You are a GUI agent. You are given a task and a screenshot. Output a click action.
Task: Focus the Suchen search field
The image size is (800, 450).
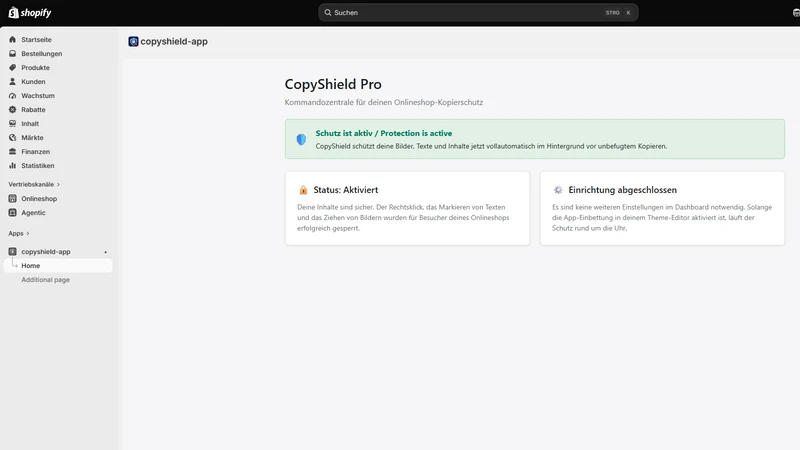pos(478,13)
